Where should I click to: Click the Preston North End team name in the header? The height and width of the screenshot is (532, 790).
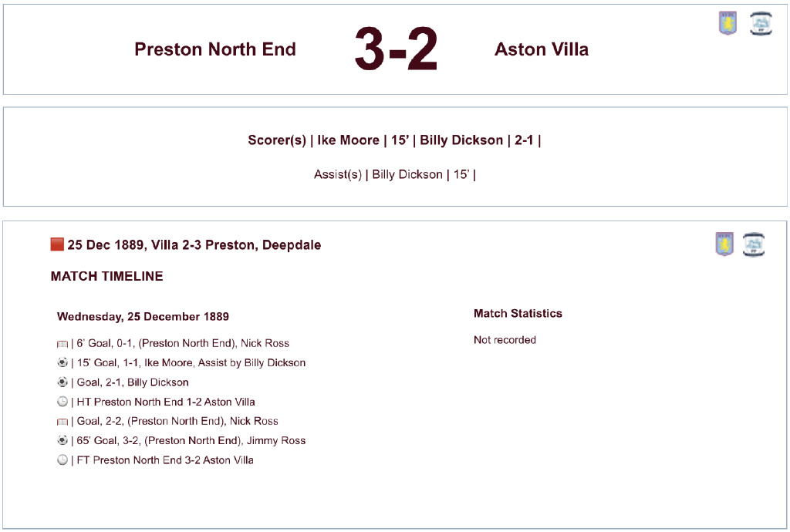[x=215, y=49]
